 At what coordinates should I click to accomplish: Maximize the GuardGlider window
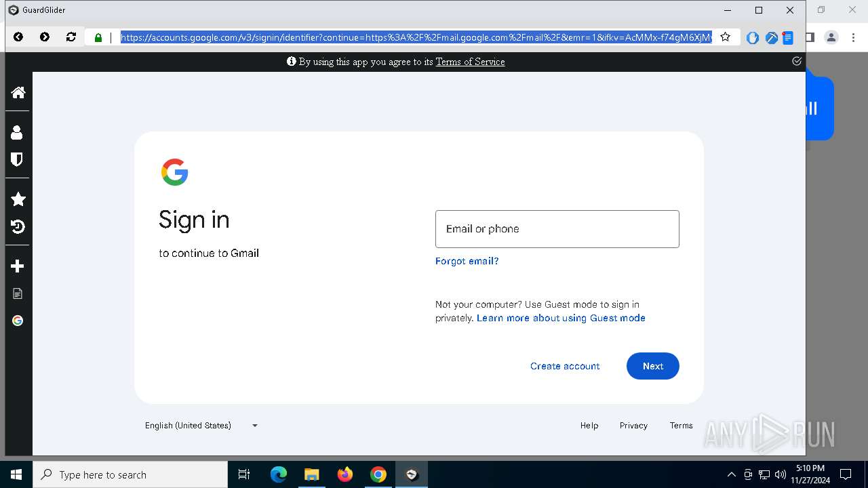pos(759,10)
